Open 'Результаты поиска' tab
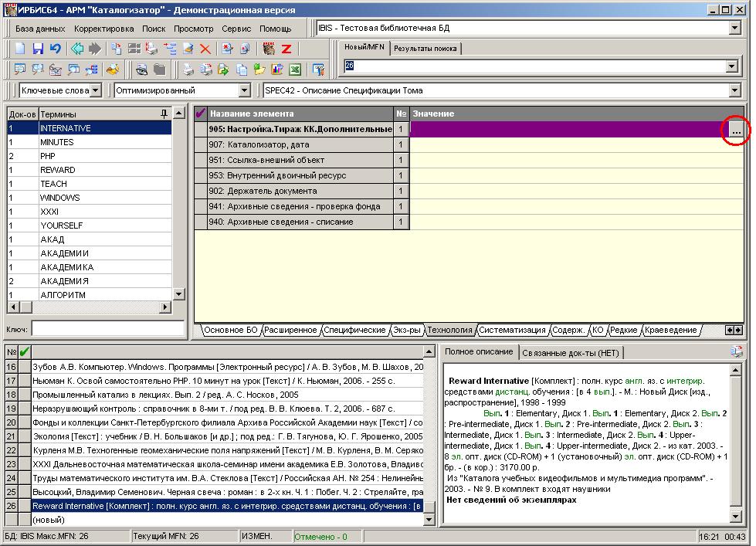The width and height of the screenshot is (756, 546). [425, 48]
